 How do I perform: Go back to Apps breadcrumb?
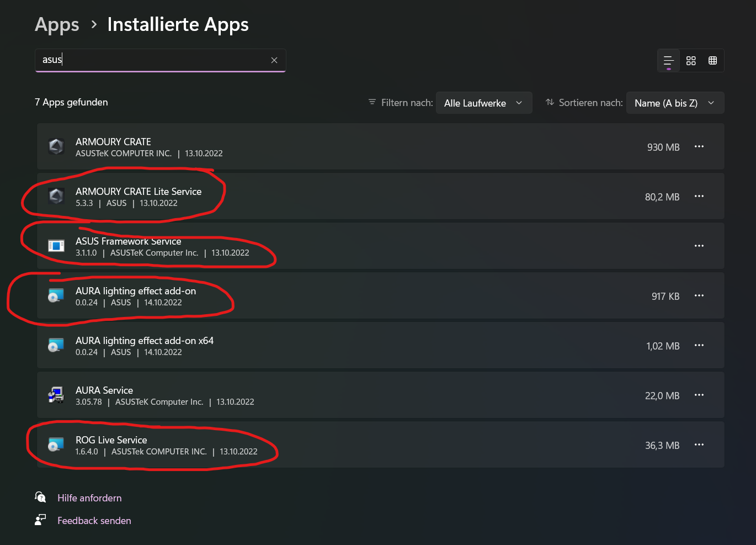point(57,25)
